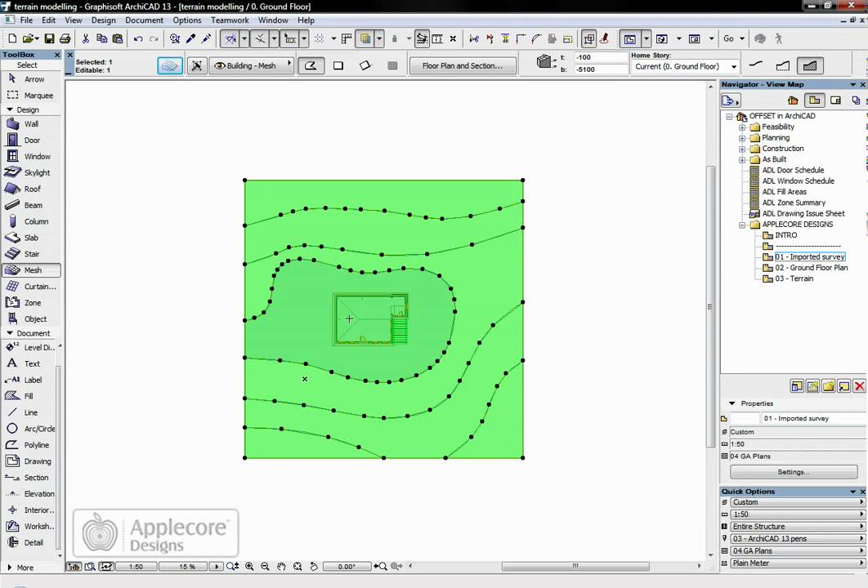Choose the Level Dimension tool
Viewport: 868px width, 588px height.
point(30,347)
